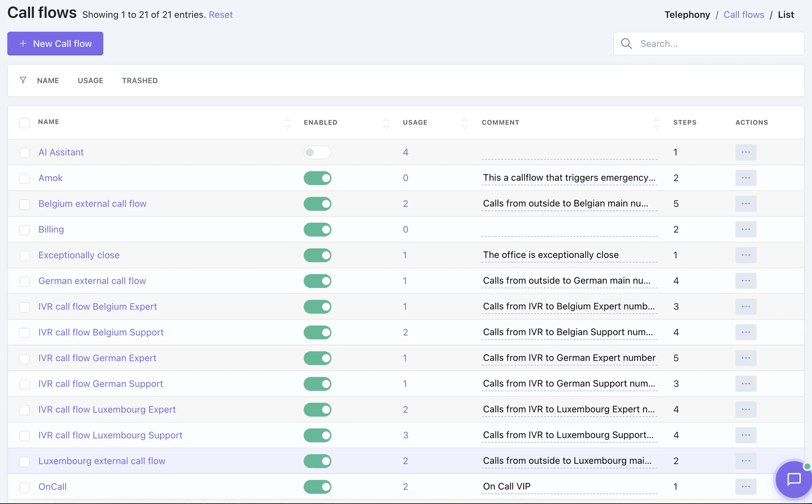This screenshot has width=812, height=504.
Task: Click the Telephony breadcrumb item
Action: [x=687, y=15]
